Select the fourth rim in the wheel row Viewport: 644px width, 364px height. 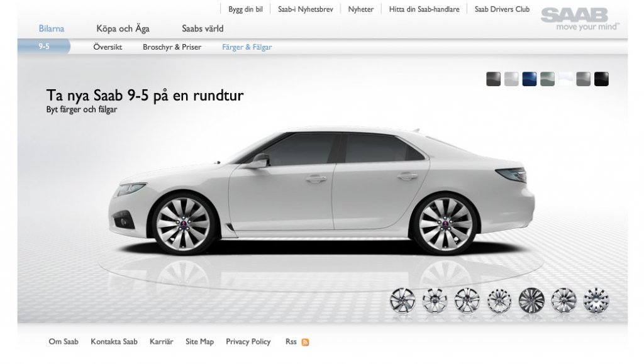click(x=499, y=301)
